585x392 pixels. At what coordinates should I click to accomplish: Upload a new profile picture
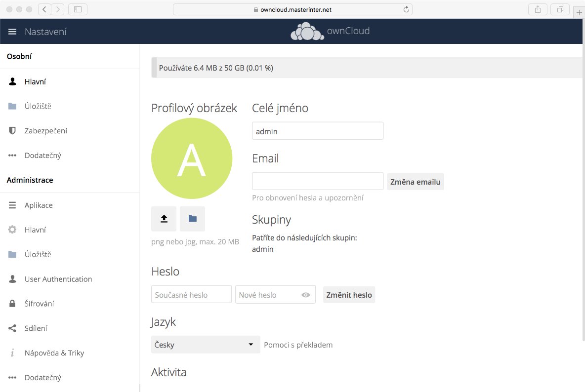click(x=164, y=219)
